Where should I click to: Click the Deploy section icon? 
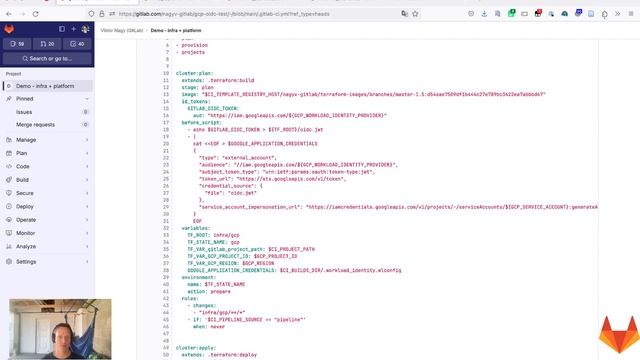(9, 207)
